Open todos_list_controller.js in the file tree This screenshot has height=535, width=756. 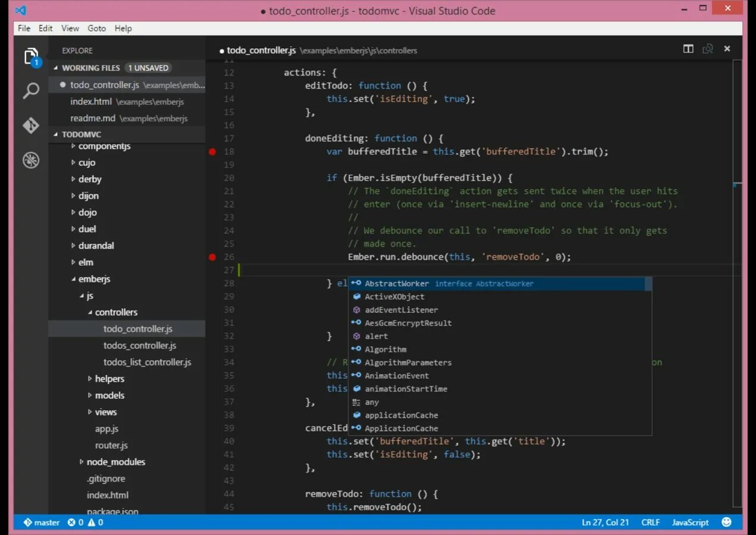click(127, 362)
